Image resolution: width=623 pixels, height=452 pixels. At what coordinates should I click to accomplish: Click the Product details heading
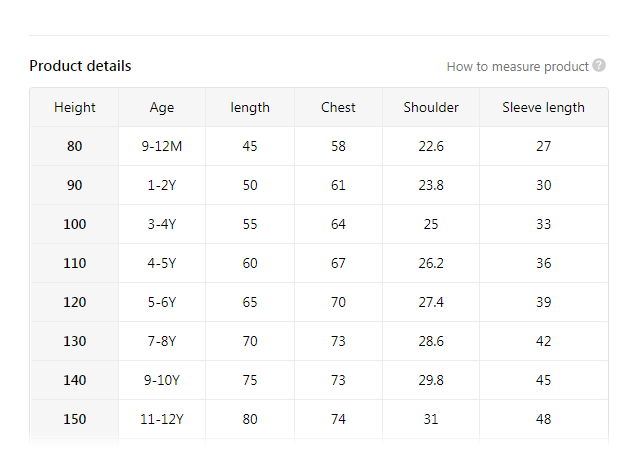point(80,66)
